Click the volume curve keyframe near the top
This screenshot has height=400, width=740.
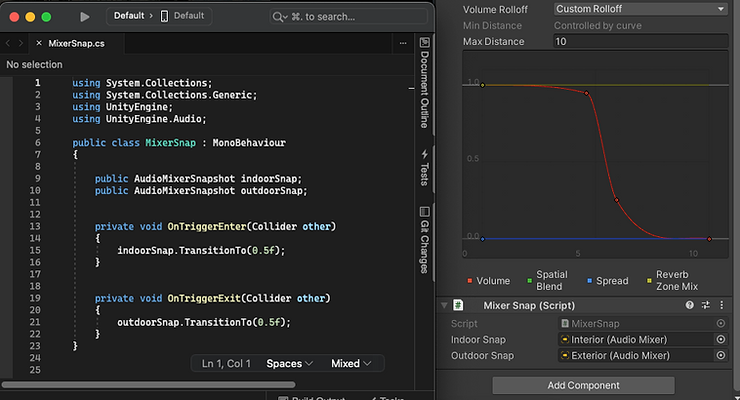pyautogui.click(x=587, y=93)
